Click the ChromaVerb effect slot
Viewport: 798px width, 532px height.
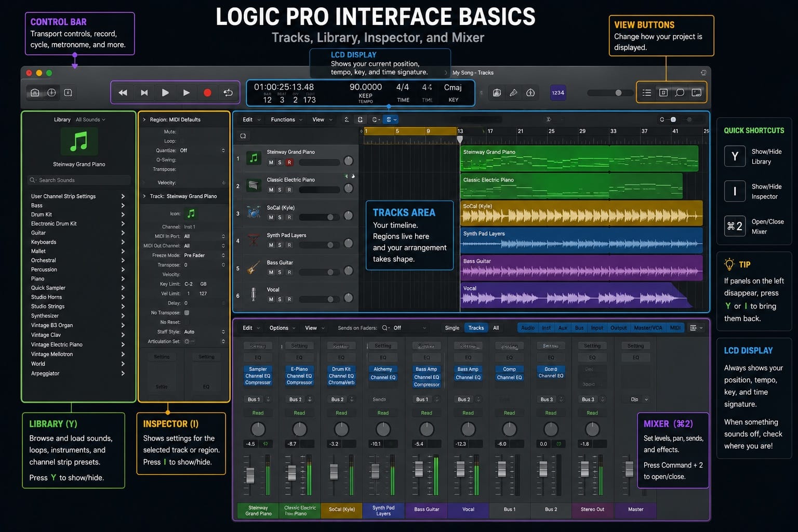click(x=341, y=382)
